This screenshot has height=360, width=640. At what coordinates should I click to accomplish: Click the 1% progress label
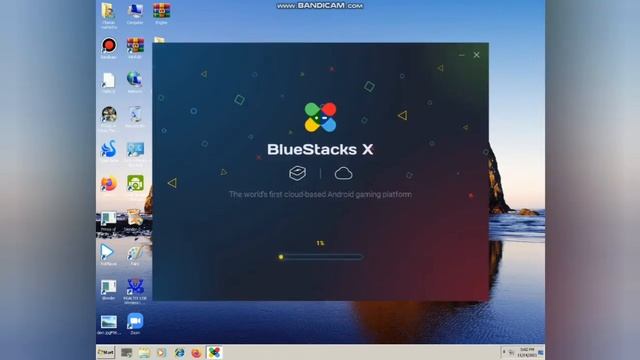tap(320, 243)
